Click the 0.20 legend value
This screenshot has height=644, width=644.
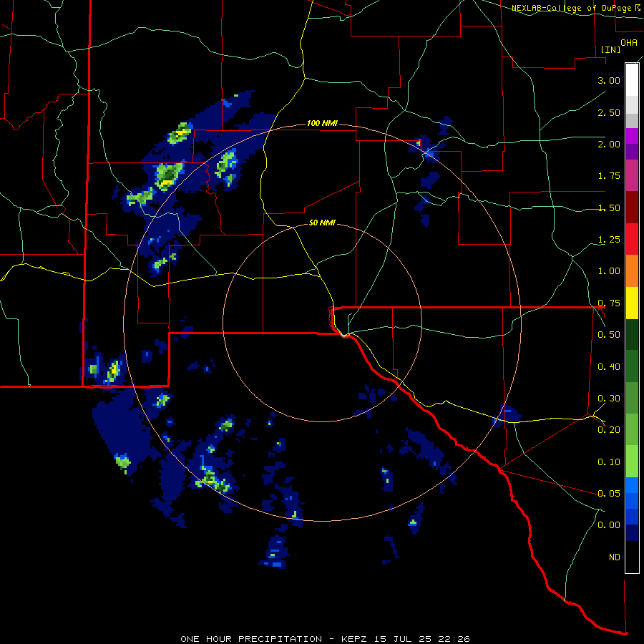tap(609, 430)
